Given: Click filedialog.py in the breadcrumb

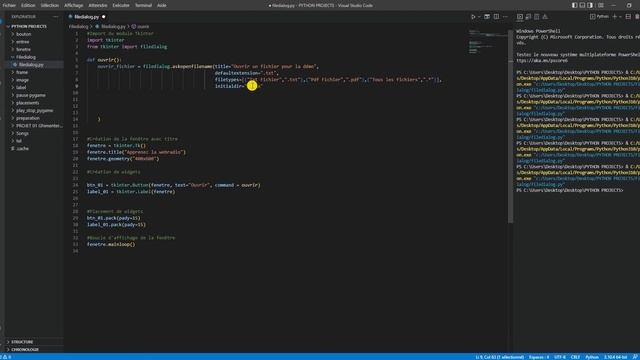Looking at the screenshot, I should [x=113, y=27].
